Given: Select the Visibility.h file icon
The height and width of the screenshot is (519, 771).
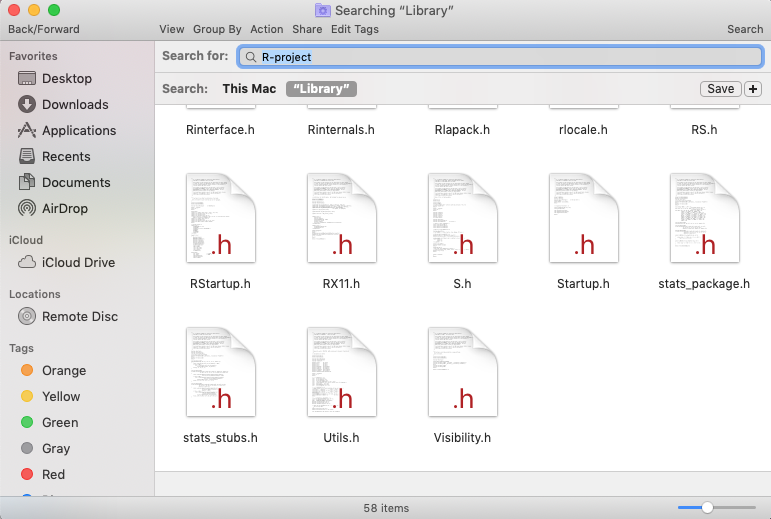Looking at the screenshot, I should [x=462, y=372].
